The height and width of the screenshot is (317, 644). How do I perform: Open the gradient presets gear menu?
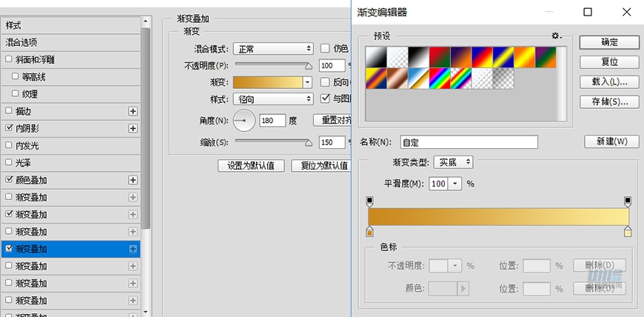[x=556, y=36]
